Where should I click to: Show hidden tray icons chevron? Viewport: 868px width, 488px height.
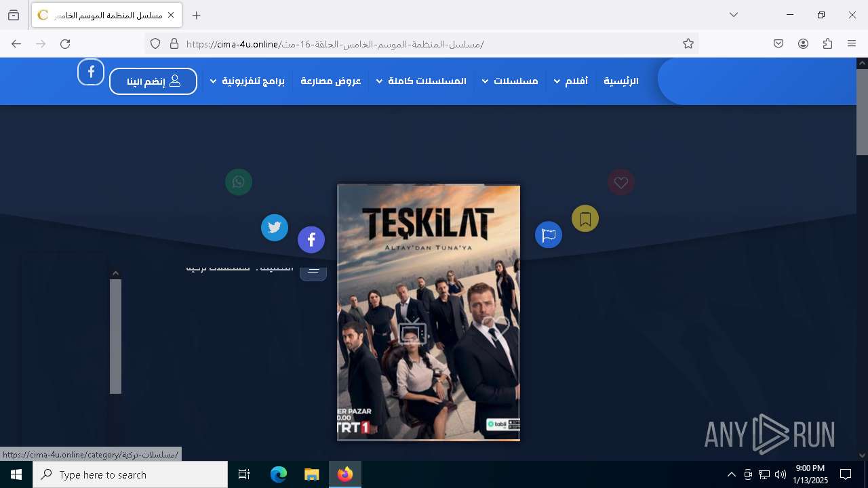click(732, 474)
